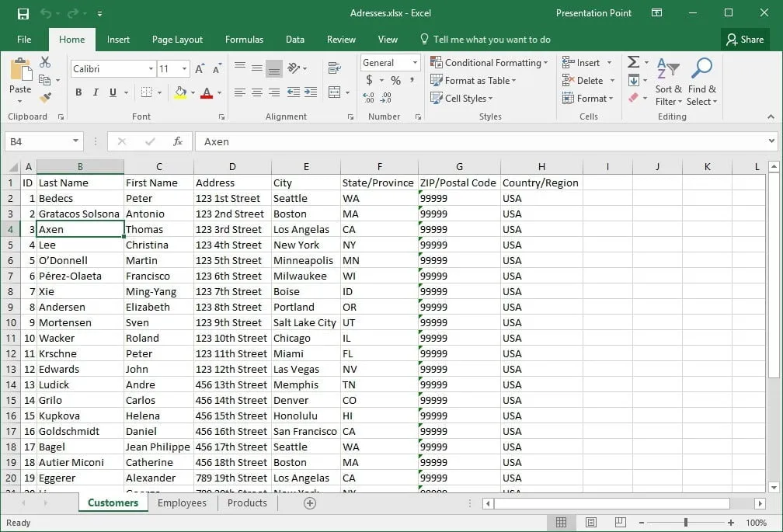
Task: Click the Borders icon
Action: pos(146,92)
